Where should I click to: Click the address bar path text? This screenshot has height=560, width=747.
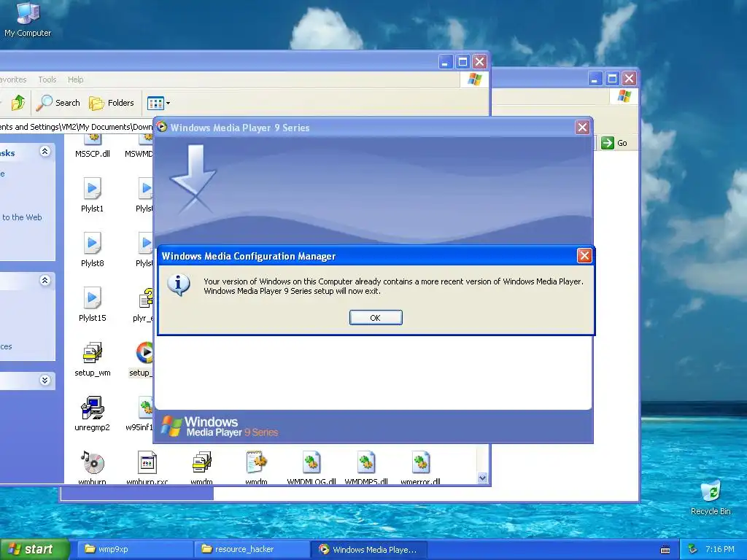point(76,127)
